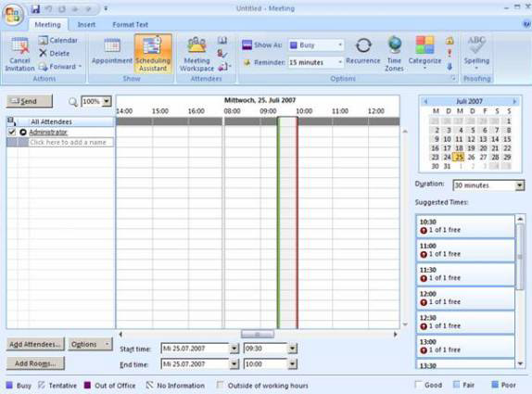Open the Show As Busy dropdown

tap(339, 45)
